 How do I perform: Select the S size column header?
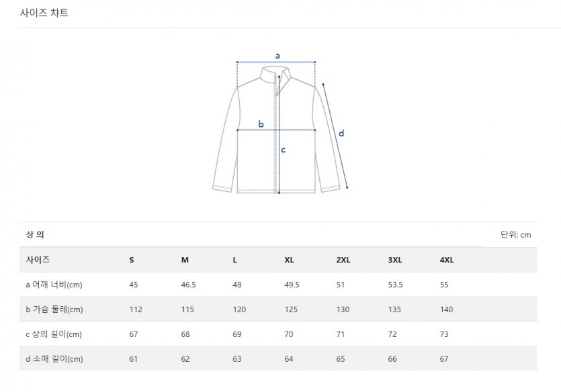point(131,260)
